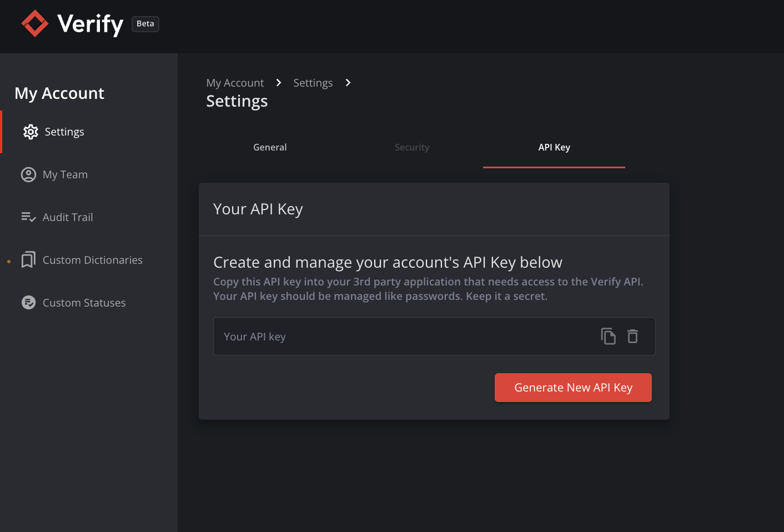Copy the API key using copy icon
The image size is (784, 532).
(x=608, y=337)
